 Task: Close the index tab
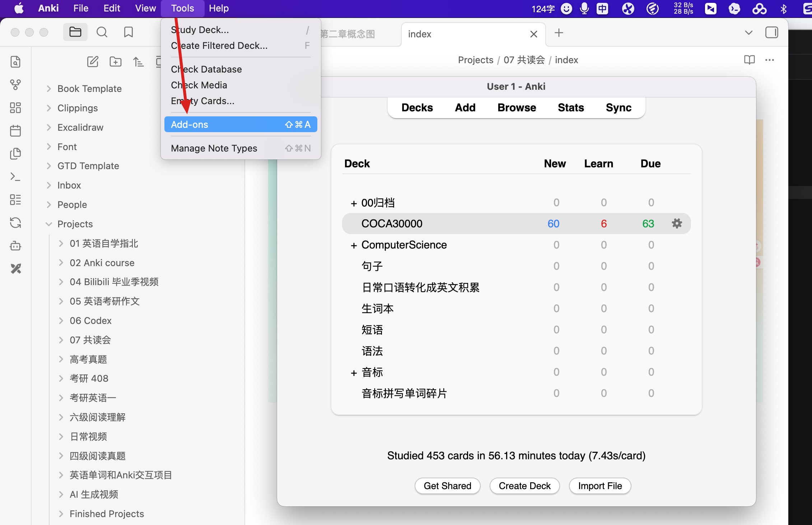coord(534,34)
